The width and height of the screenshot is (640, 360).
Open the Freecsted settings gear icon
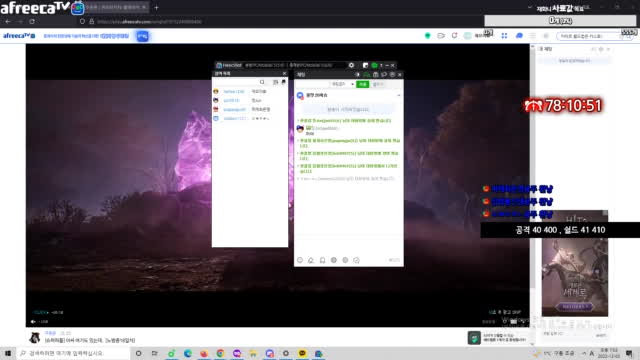(x=351, y=65)
